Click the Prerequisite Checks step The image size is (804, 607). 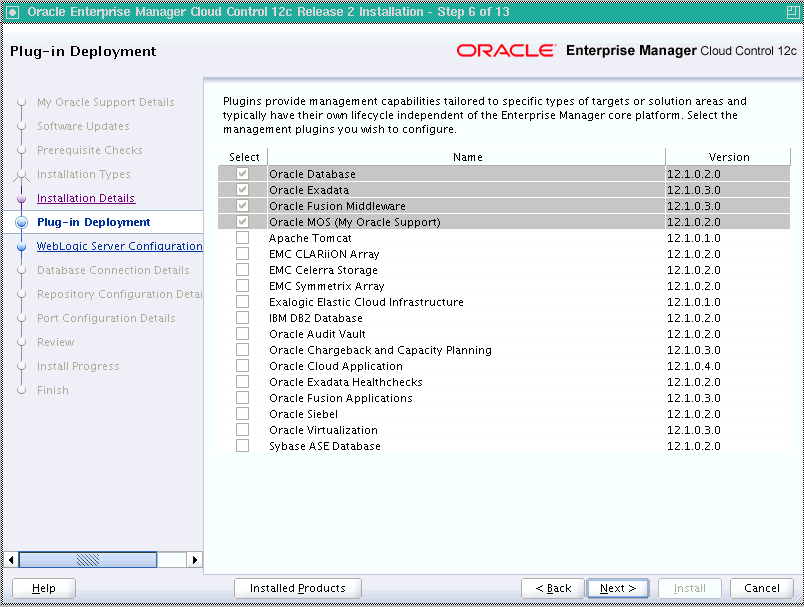coord(90,150)
